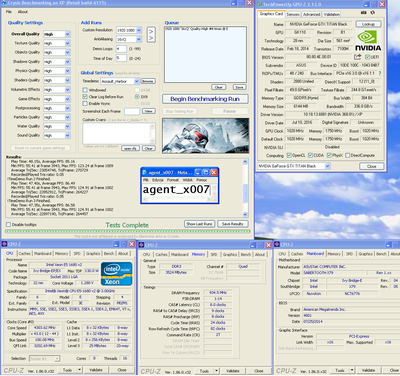The image size is (400, 376).
Task: Click Begin Benchmarking Run button
Action: [x=205, y=99]
